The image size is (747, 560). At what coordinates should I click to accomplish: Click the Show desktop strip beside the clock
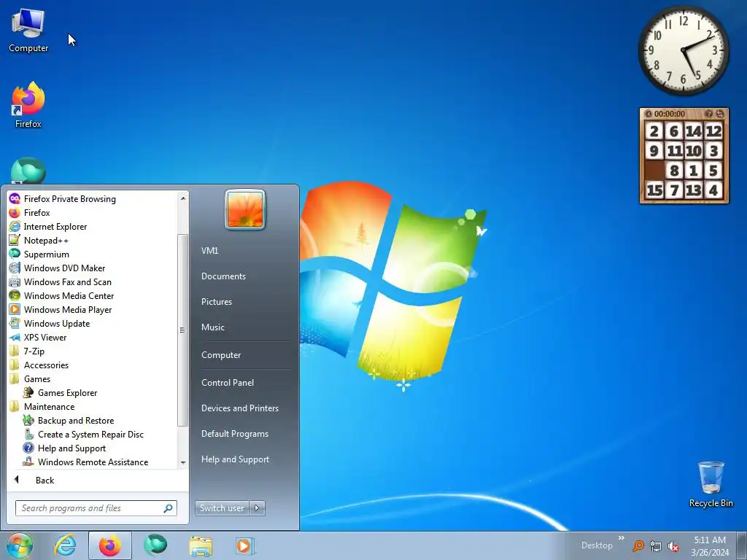click(741, 545)
